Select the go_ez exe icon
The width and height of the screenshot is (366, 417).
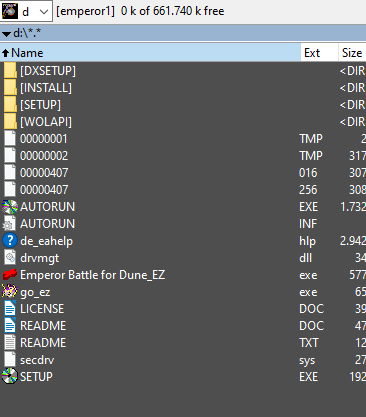coord(10,292)
